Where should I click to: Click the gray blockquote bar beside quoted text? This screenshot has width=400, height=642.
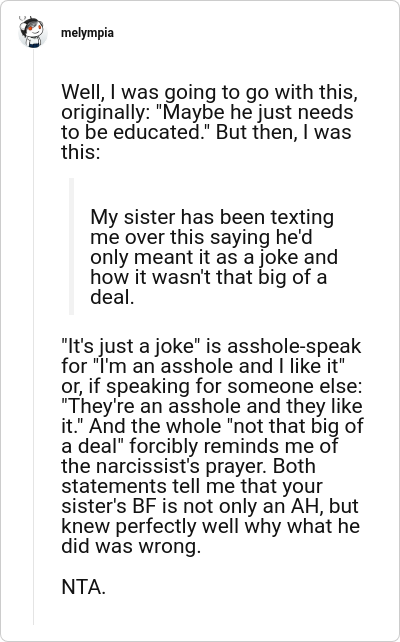click(71, 246)
